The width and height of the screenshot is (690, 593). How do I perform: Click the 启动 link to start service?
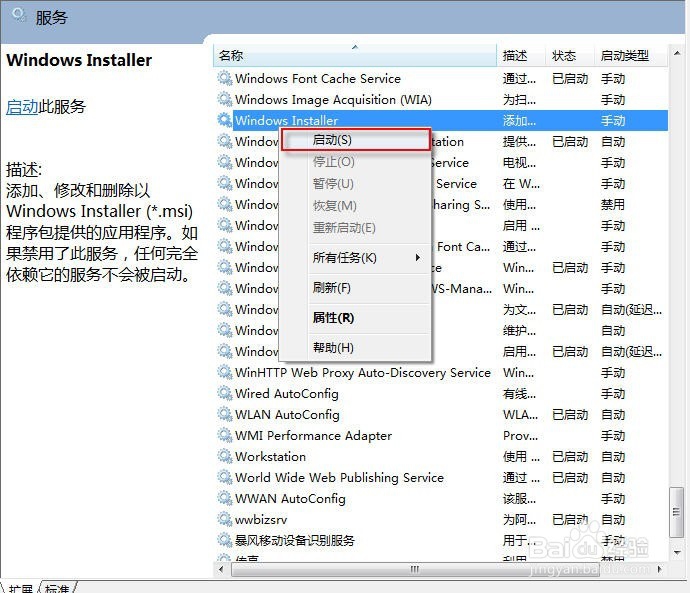click(x=22, y=107)
